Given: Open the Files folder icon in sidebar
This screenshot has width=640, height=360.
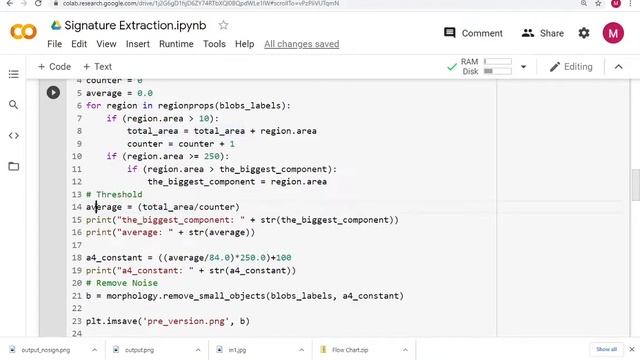Looking at the screenshot, I should pos(13,166).
